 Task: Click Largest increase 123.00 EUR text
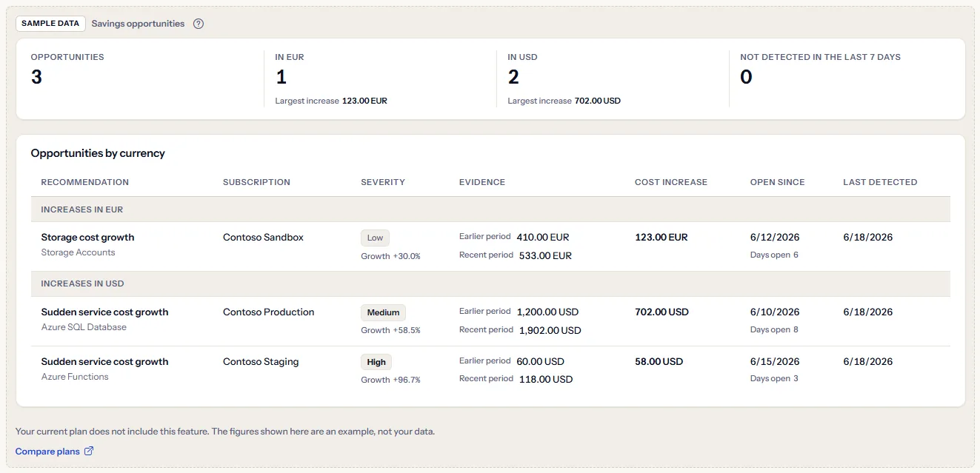pyautogui.click(x=331, y=101)
